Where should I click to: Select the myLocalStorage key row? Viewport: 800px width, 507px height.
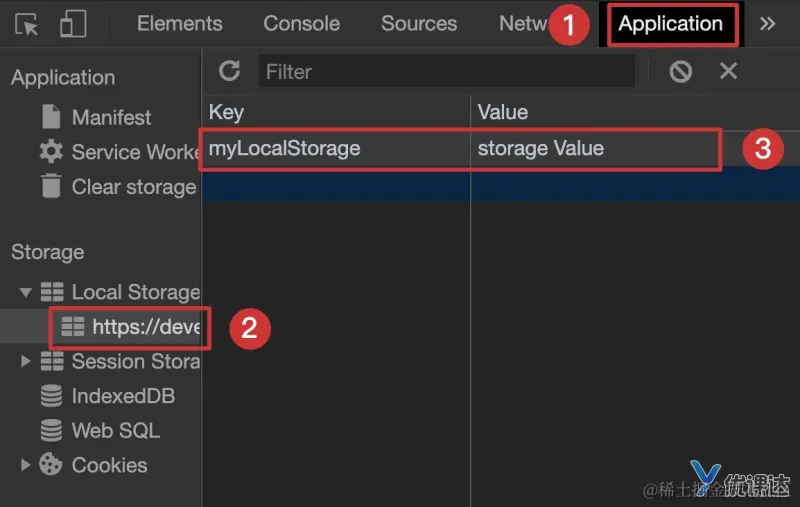click(x=335, y=149)
